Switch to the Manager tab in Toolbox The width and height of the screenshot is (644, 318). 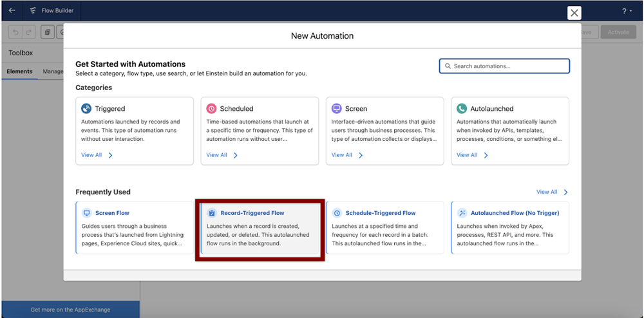click(x=53, y=71)
